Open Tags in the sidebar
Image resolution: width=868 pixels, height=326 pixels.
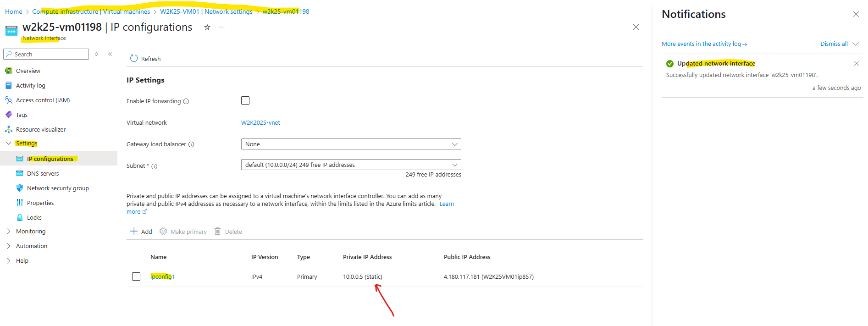[22, 115]
